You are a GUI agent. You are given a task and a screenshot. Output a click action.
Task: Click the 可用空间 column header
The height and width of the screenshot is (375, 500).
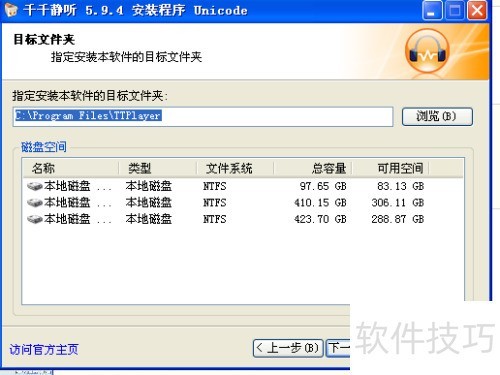click(x=390, y=168)
